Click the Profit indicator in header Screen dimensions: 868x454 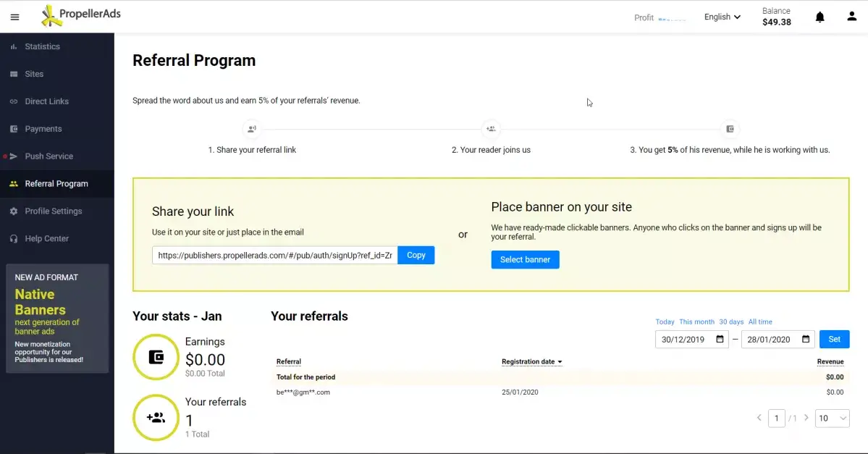click(x=660, y=17)
